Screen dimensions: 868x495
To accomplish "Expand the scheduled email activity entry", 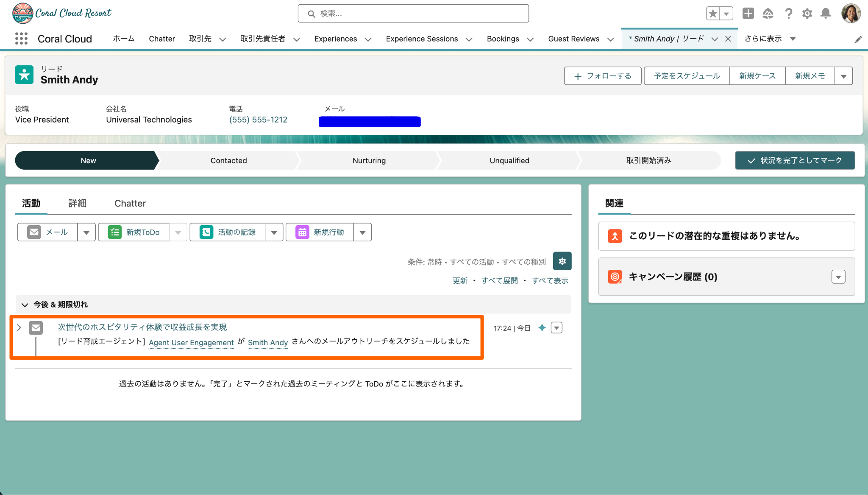I will click(19, 327).
